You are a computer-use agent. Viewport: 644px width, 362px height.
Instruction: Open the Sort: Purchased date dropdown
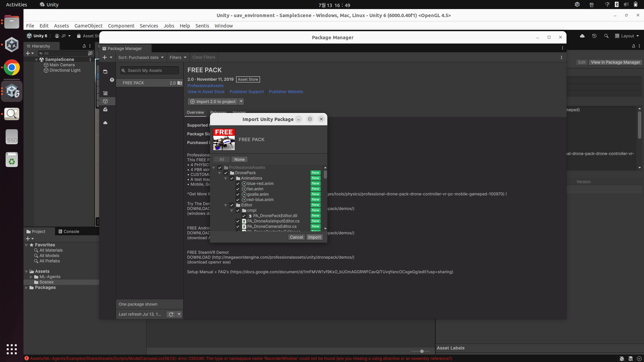pyautogui.click(x=141, y=57)
